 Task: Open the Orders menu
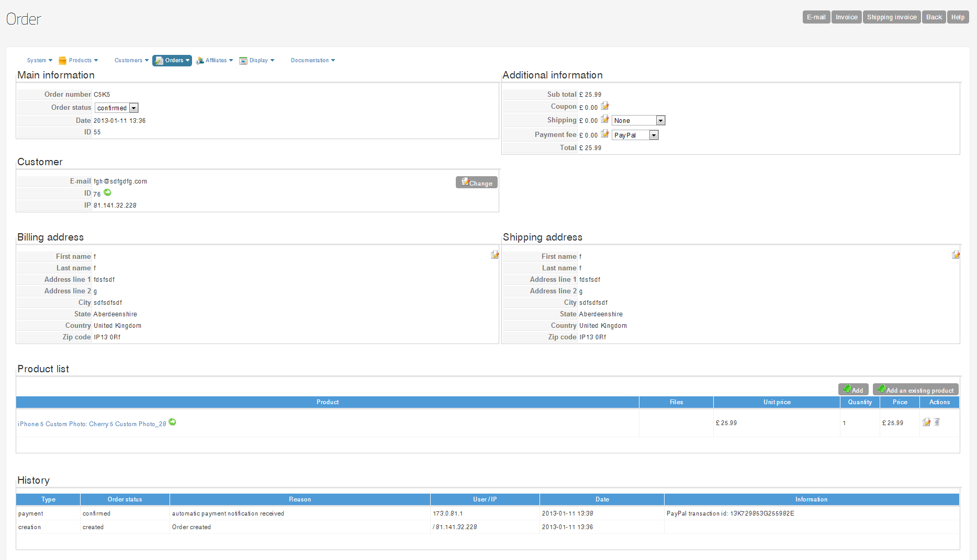[172, 61]
